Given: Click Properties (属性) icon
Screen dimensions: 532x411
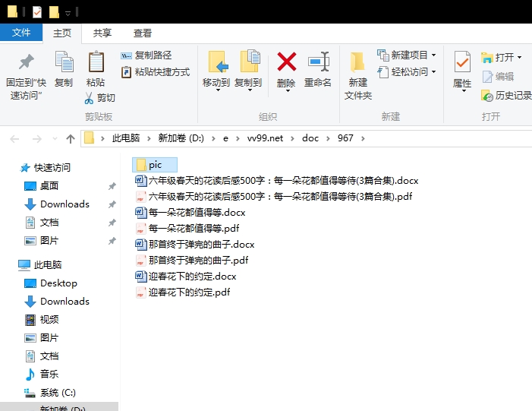Looking at the screenshot, I should point(462,62).
